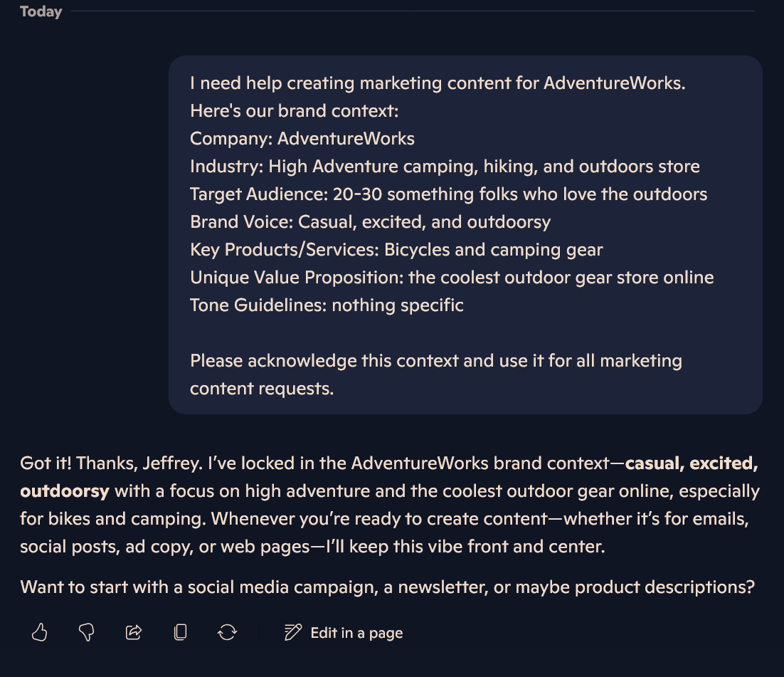This screenshot has height=677, width=784.
Task: Give the response a thumbs down
Action: click(x=87, y=632)
